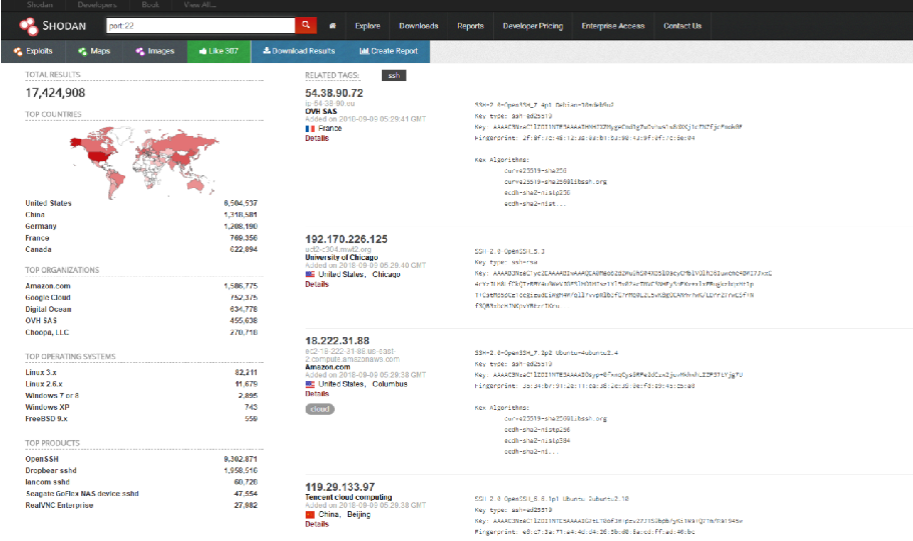Click the red search magnifier button
This screenshot has height=541, width=913.
click(x=306, y=25)
